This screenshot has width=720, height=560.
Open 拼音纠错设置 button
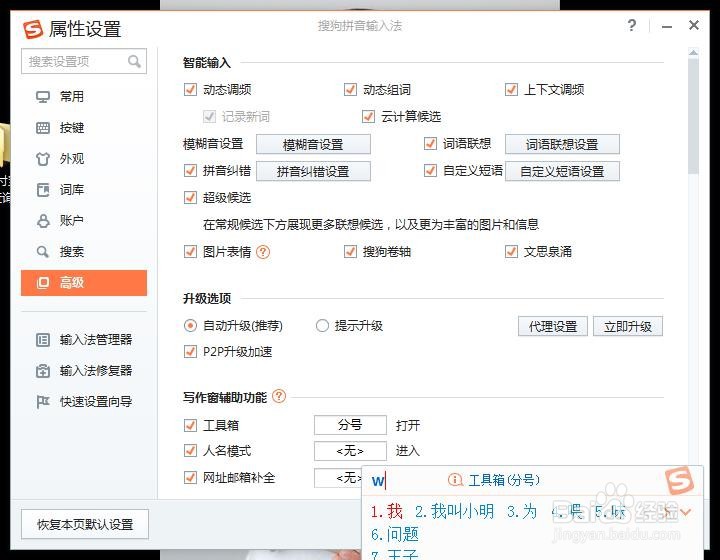pyautogui.click(x=313, y=172)
